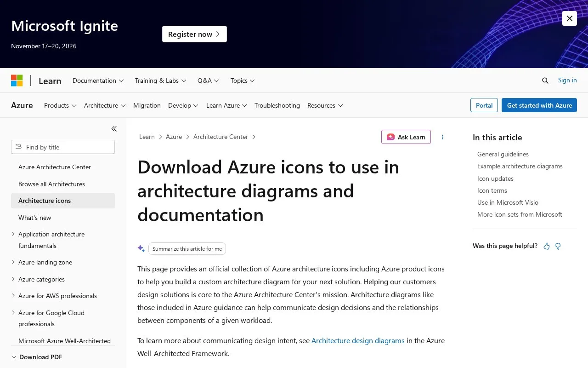Screen dimensions: 588x368
Task: Click the Learn site title
Action: coord(50,81)
